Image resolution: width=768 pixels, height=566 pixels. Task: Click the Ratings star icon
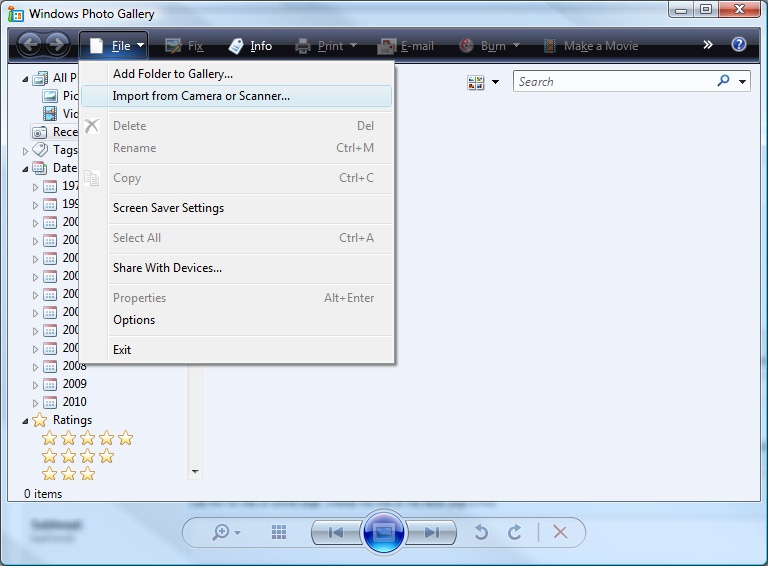(x=40, y=420)
